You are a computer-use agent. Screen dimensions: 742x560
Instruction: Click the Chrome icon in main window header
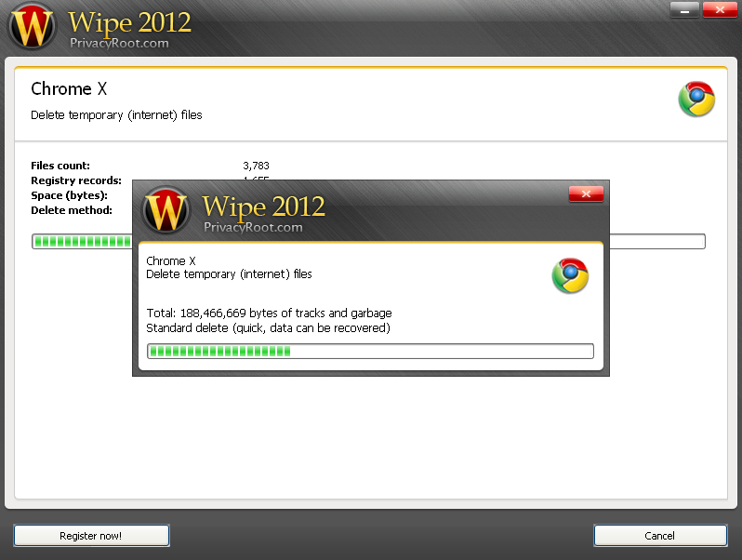coord(696,99)
